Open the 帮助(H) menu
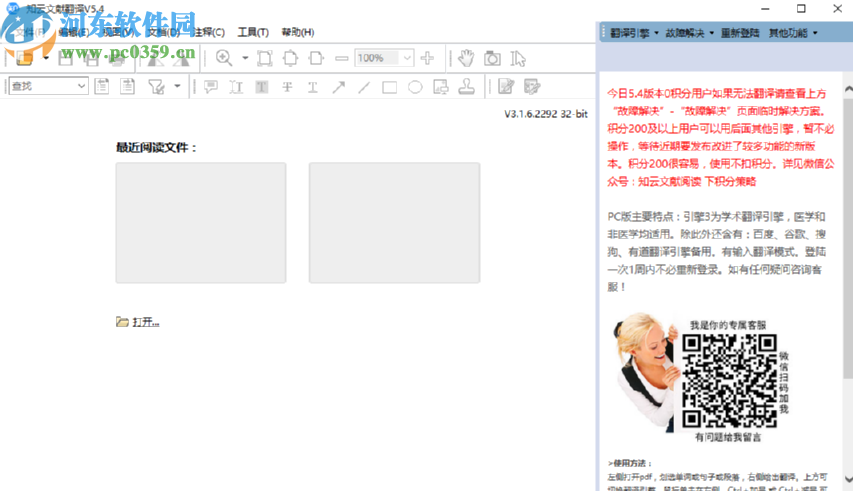This screenshot has height=491, width=853. 298,32
